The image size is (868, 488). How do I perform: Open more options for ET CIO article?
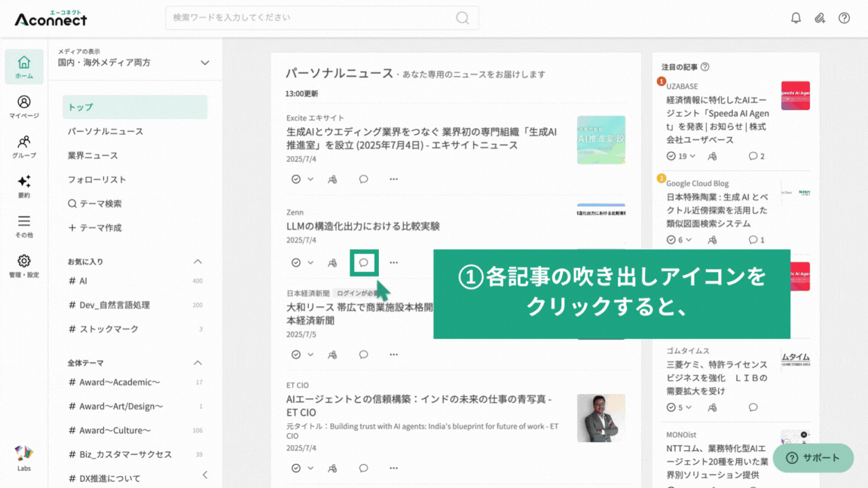pos(393,468)
